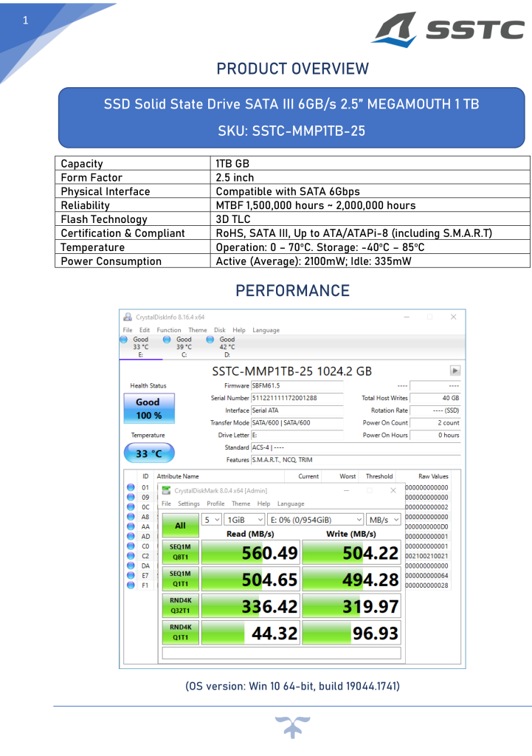Click the status circle for attribute AD
532x756 pixels.
pos(131,536)
